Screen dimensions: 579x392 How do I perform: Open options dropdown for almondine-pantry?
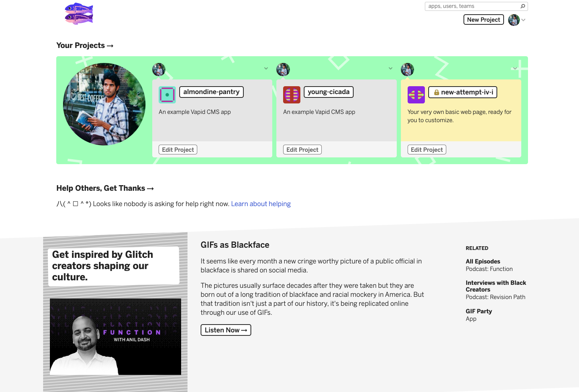coord(266,68)
